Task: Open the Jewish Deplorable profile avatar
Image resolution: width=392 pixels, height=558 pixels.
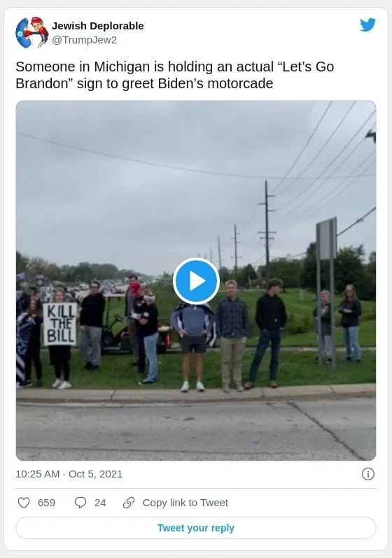Action: pos(32,32)
